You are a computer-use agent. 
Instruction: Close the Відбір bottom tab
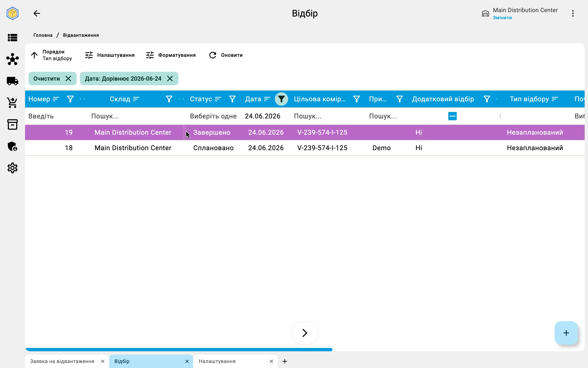pyautogui.click(x=187, y=361)
